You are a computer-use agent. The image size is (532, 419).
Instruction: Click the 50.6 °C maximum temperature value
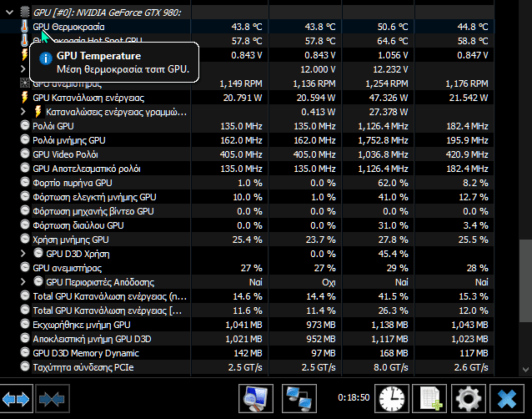pyautogui.click(x=393, y=27)
